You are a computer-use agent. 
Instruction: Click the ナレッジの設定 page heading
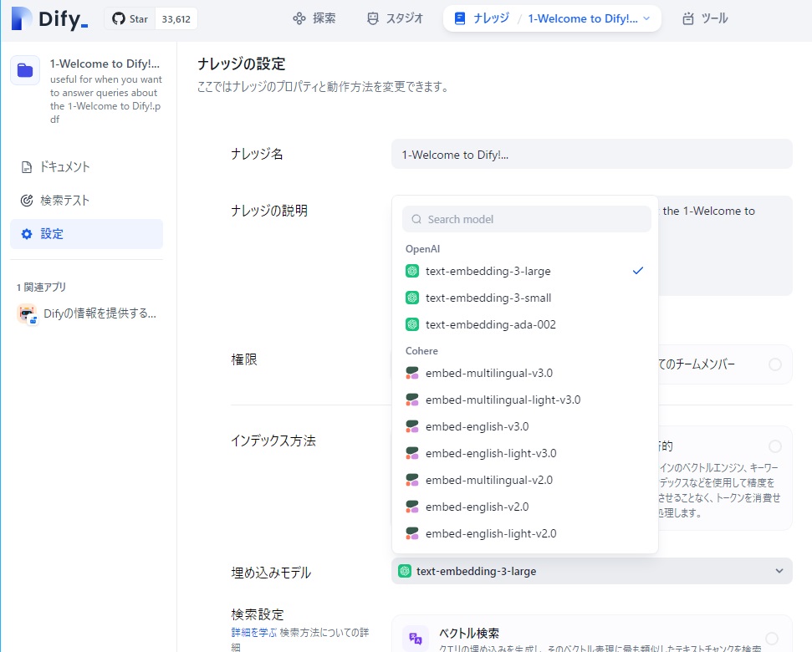(242, 64)
